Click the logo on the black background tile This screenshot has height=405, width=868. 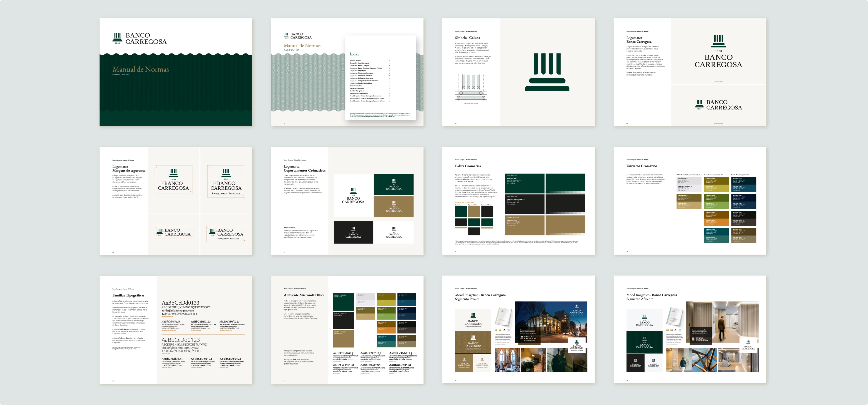pyautogui.click(x=353, y=232)
